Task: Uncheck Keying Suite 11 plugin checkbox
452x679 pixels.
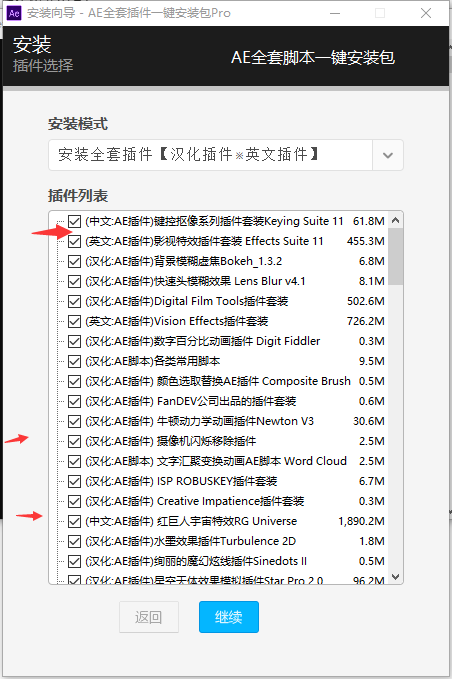Action: pyautogui.click(x=74, y=221)
